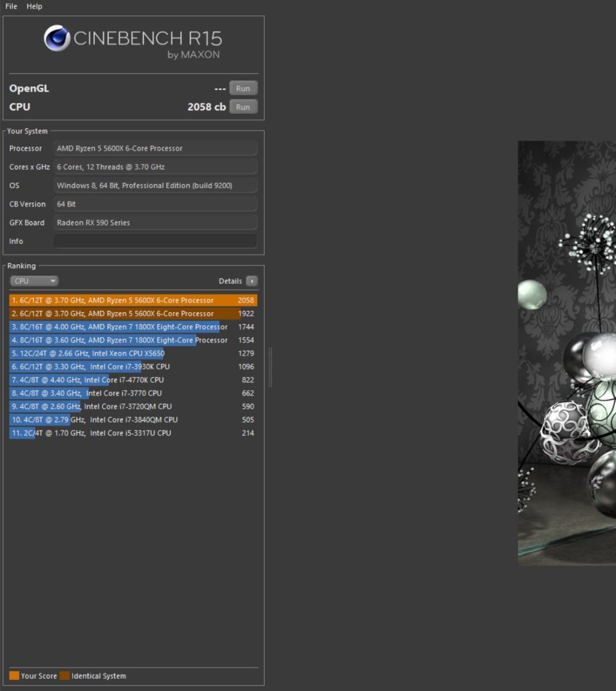The height and width of the screenshot is (691, 616).
Task: Click the Info input field
Action: click(155, 241)
